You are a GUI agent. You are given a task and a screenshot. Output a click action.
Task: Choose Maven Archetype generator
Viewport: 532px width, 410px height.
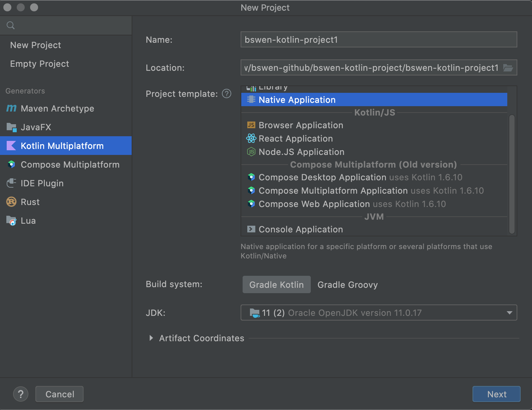pyautogui.click(x=66, y=108)
